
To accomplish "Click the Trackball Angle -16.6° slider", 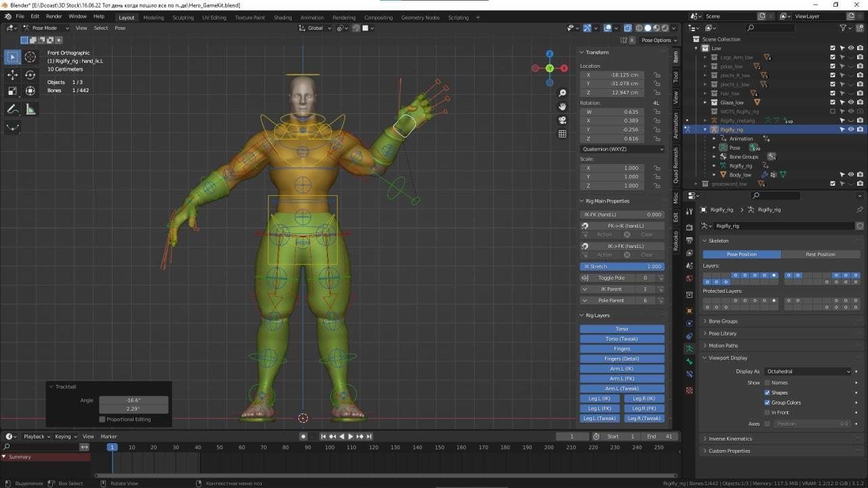I will pyautogui.click(x=134, y=401).
